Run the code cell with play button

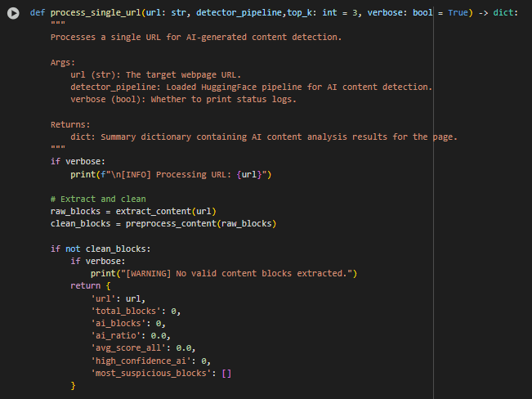[x=13, y=13]
